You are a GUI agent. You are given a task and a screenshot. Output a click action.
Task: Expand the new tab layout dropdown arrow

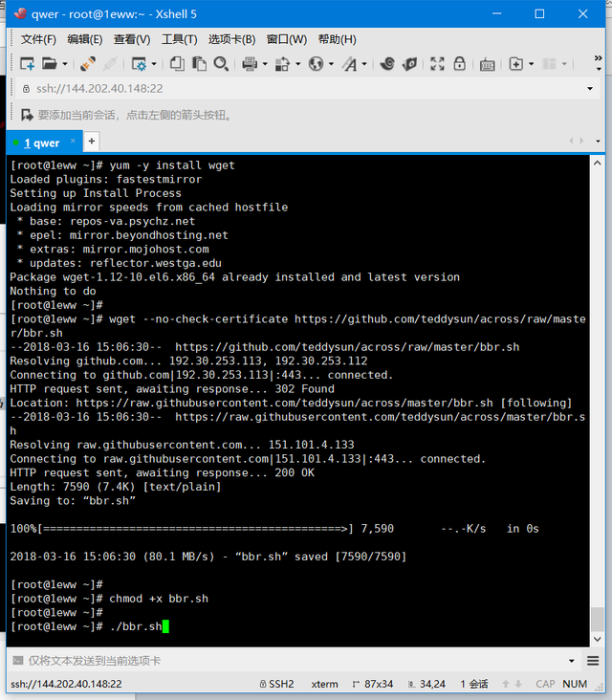[532, 64]
